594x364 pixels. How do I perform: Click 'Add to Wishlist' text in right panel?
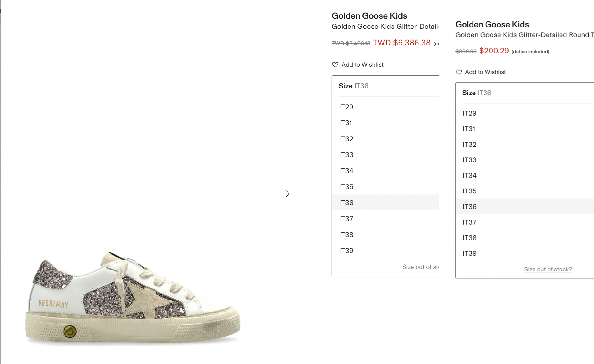(486, 72)
